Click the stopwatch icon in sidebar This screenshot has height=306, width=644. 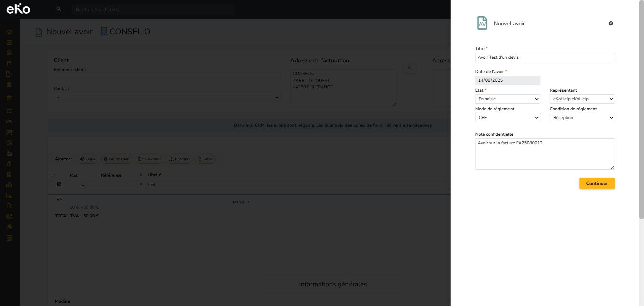click(9, 164)
